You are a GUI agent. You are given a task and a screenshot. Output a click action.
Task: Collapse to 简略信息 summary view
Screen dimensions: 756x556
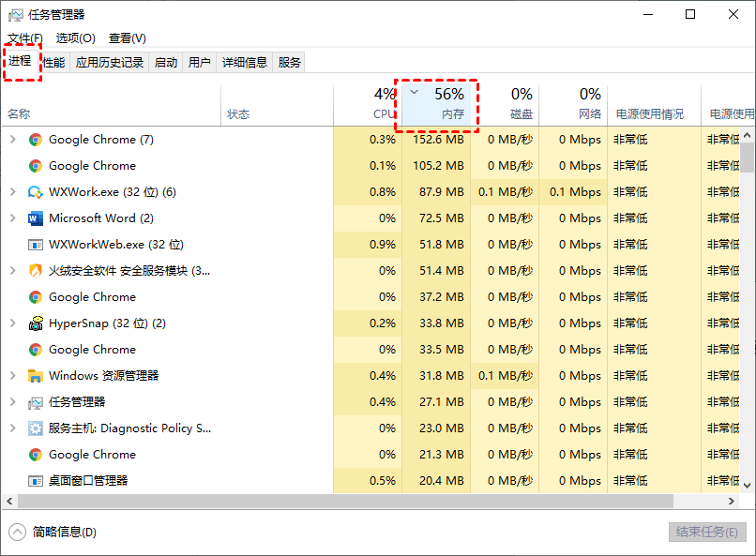53,532
